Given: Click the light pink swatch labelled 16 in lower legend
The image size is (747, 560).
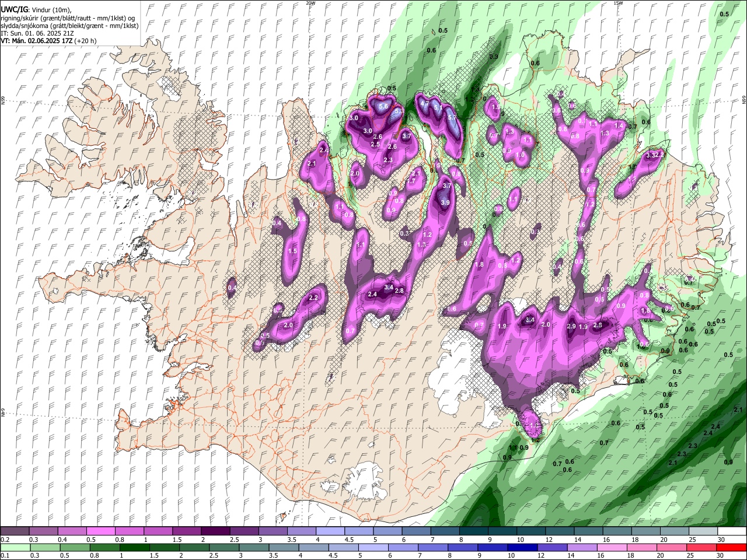Looking at the screenshot, I should 613,547.
